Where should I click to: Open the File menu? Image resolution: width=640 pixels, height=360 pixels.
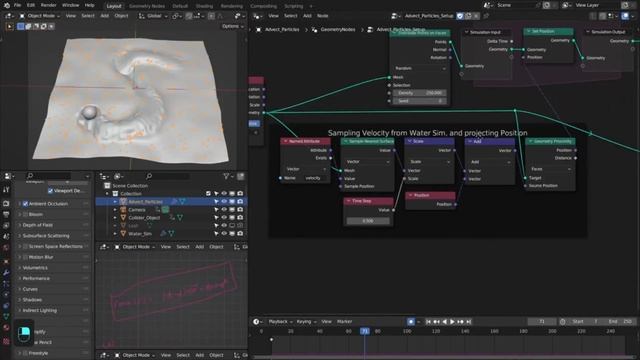[x=17, y=5]
